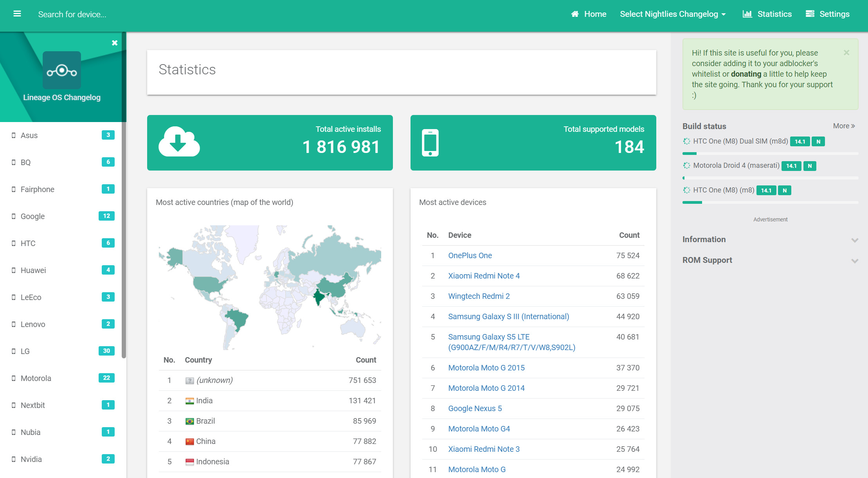The image size is (868, 478).
Task: Click the LG count badge 30
Action: point(106,351)
